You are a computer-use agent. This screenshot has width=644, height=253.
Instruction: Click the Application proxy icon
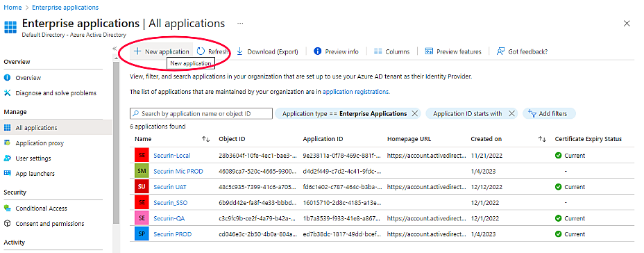point(7,142)
